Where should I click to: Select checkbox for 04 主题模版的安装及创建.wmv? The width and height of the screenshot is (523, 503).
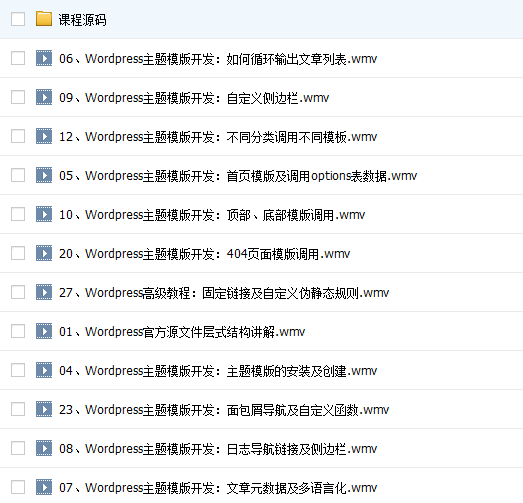coord(18,370)
